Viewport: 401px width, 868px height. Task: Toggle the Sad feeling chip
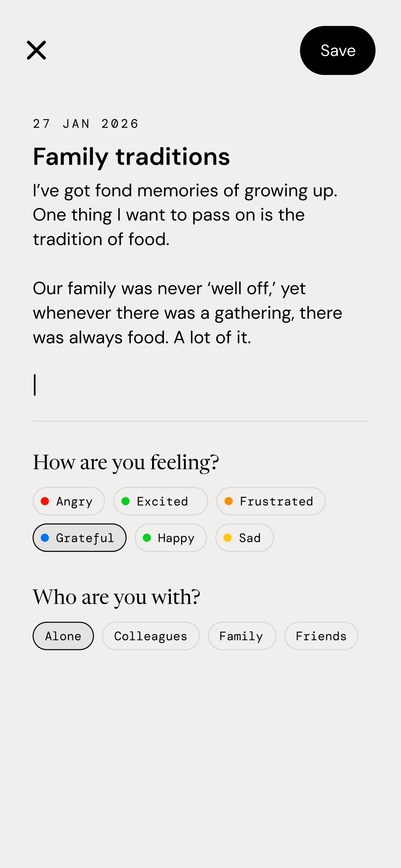click(x=244, y=538)
